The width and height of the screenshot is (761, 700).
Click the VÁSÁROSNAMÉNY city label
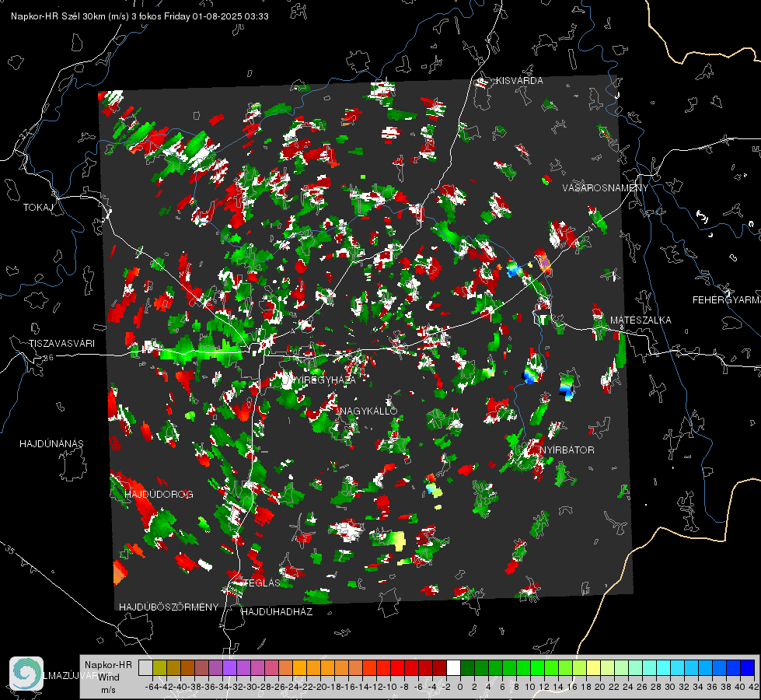606,188
